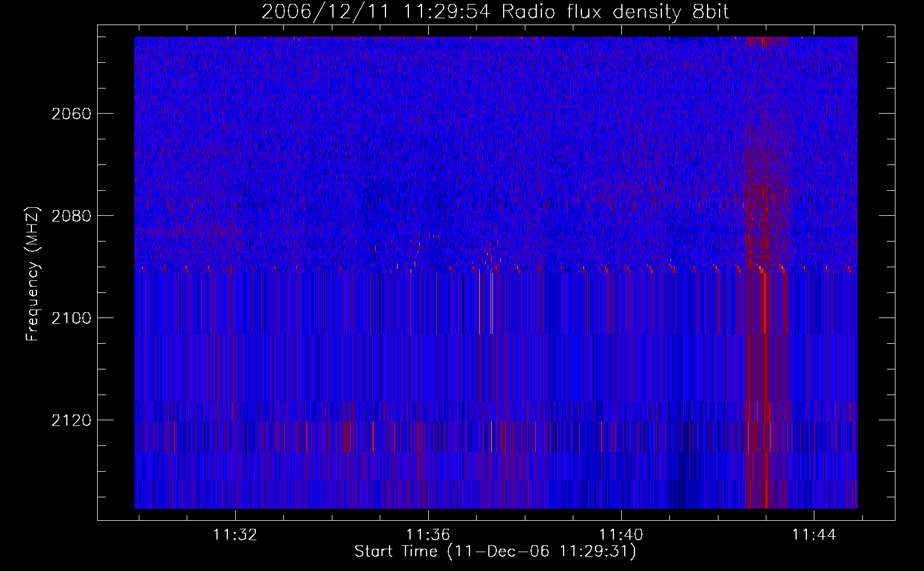The height and width of the screenshot is (571, 924).
Task: Click the x-axis tick label 11:44
Action: tap(814, 534)
